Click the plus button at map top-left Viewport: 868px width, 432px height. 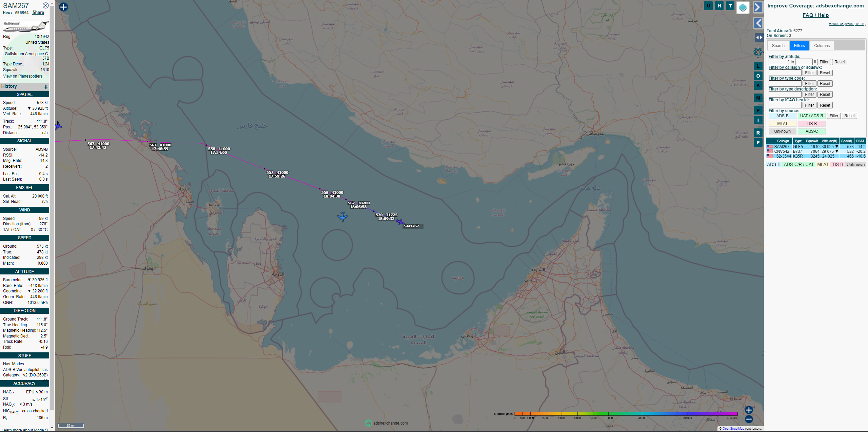(63, 7)
